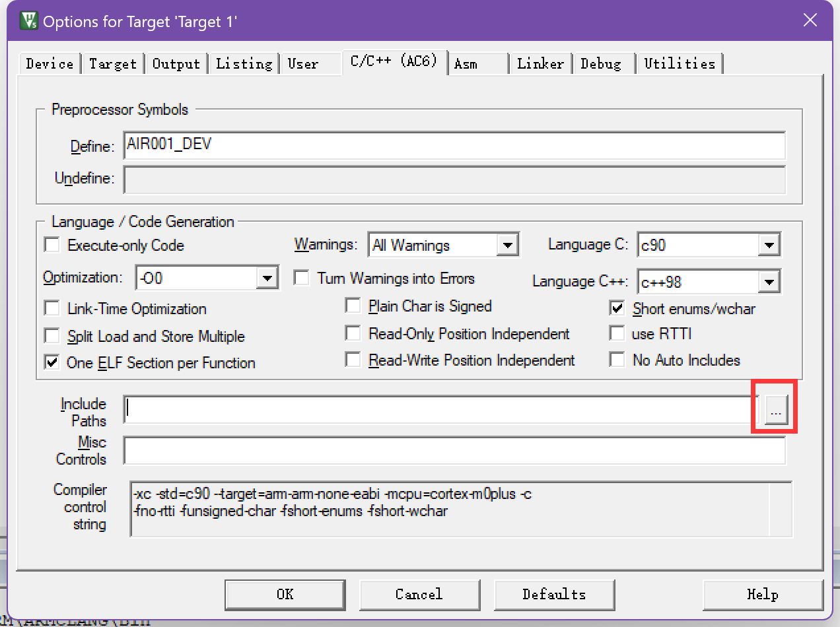Image resolution: width=840 pixels, height=627 pixels.
Task: Expand the Language C++ dropdown
Action: [769, 282]
